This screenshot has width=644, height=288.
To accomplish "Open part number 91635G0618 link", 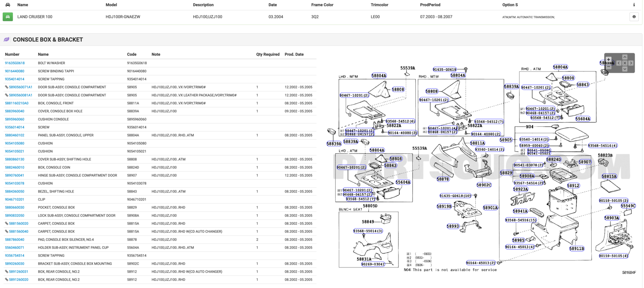I will (x=15, y=63).
